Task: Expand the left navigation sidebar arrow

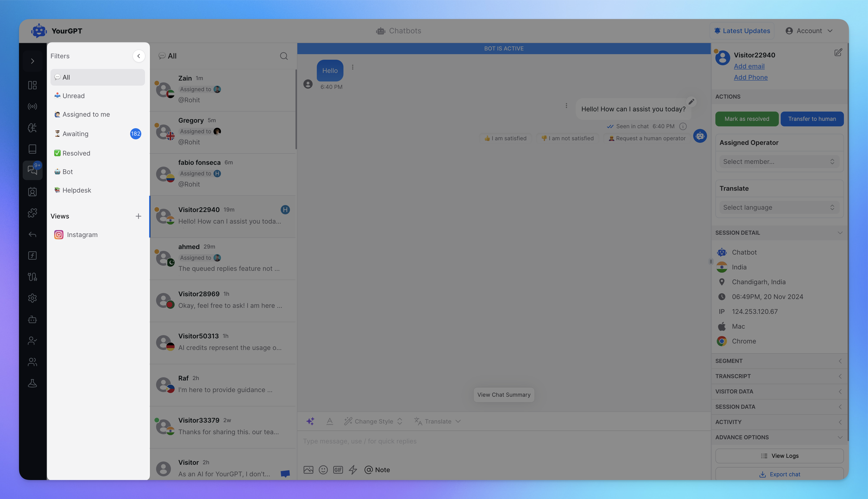Action: coord(33,61)
